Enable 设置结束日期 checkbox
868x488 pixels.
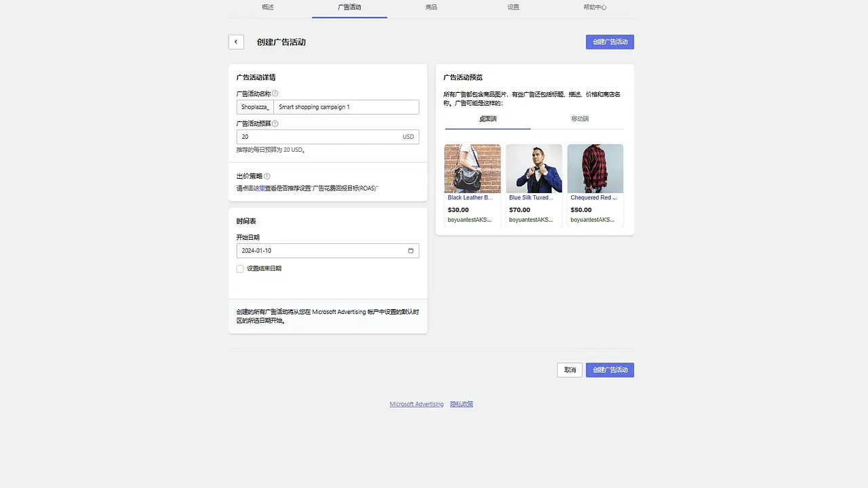tap(240, 268)
